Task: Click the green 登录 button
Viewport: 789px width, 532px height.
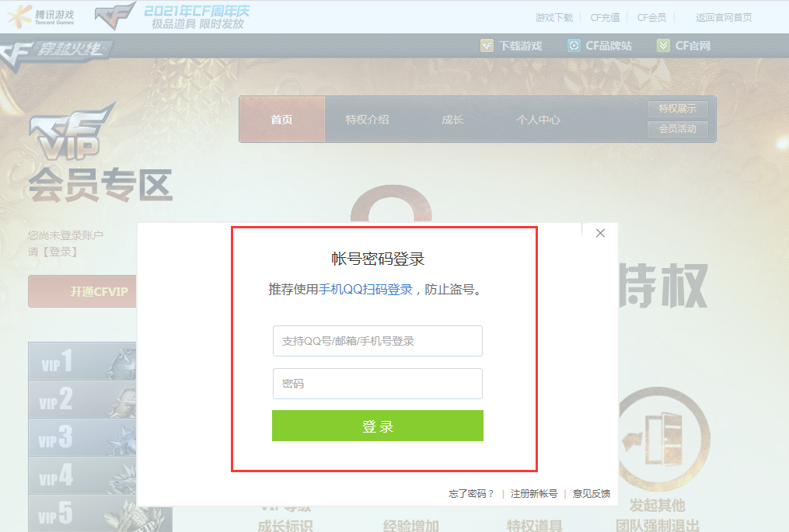Action: [x=377, y=426]
